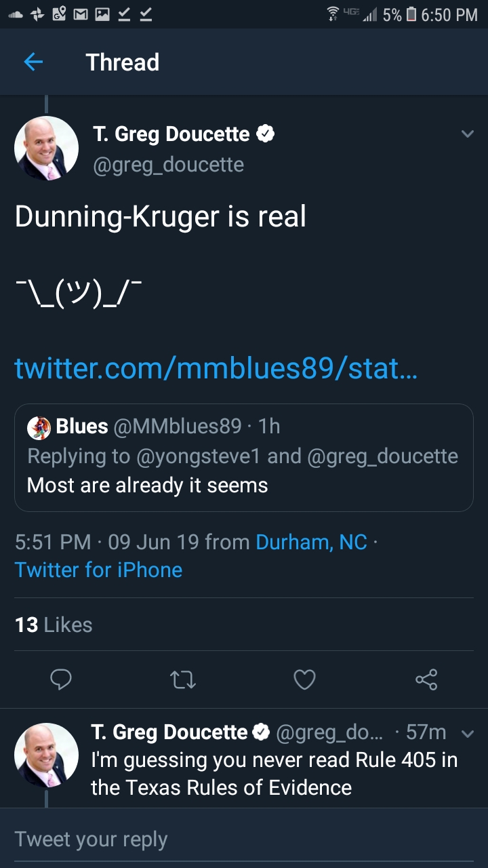
Task: Open the @greg_doucette handle under the name
Action: [168, 165]
